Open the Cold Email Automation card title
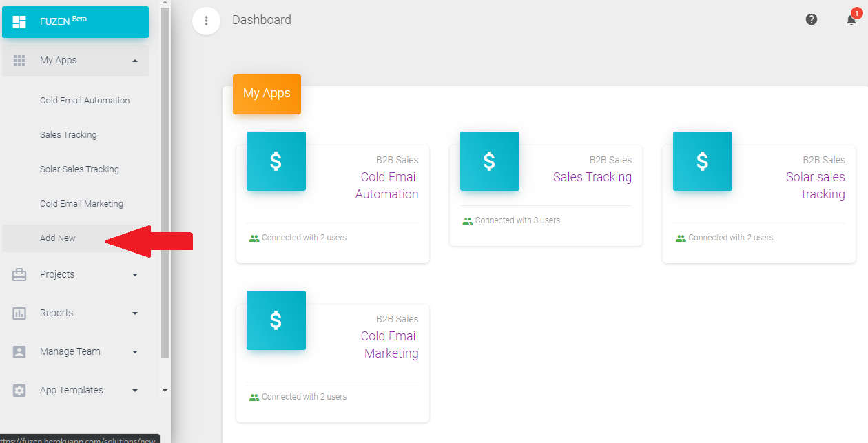The image size is (868, 443). pyautogui.click(x=387, y=185)
